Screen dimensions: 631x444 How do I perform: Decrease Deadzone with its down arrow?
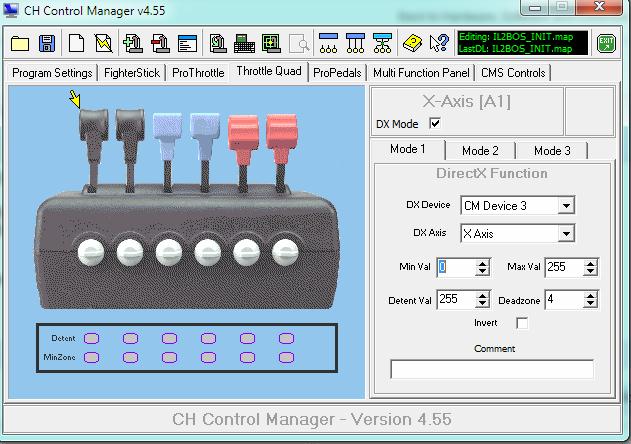click(x=590, y=304)
